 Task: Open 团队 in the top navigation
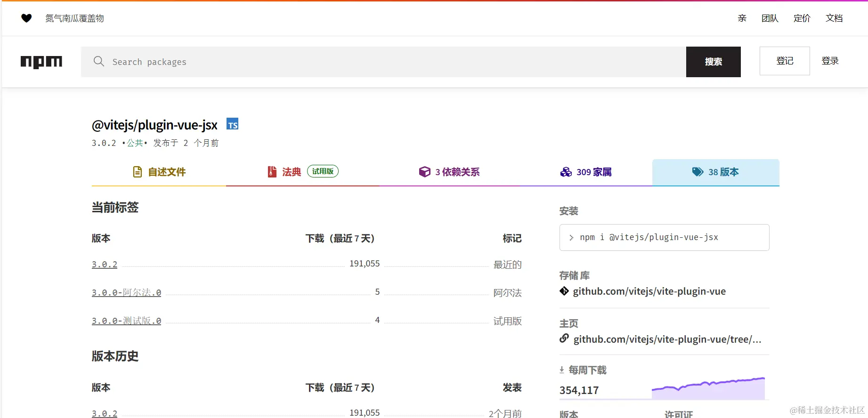(770, 18)
